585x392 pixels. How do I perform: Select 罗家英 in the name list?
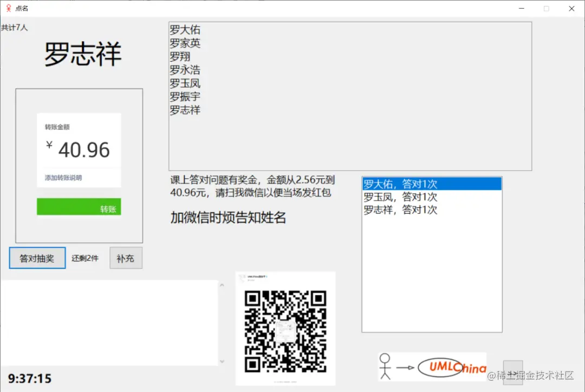(x=185, y=43)
